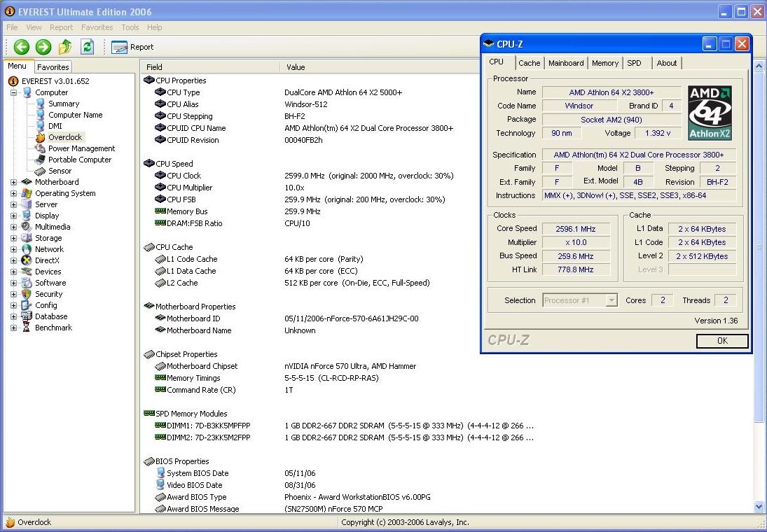Open the View menu

tap(34, 27)
